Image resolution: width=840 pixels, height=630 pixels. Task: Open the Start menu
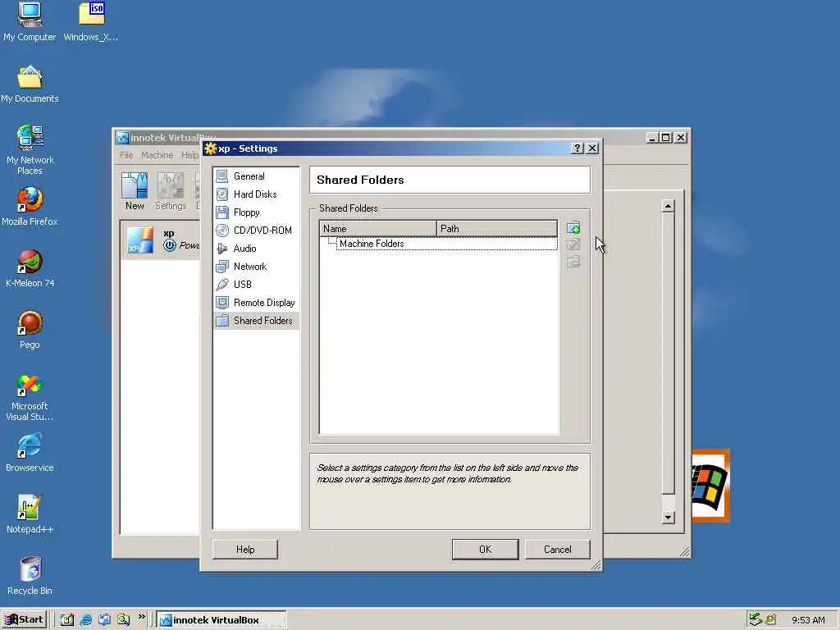pyautogui.click(x=24, y=620)
